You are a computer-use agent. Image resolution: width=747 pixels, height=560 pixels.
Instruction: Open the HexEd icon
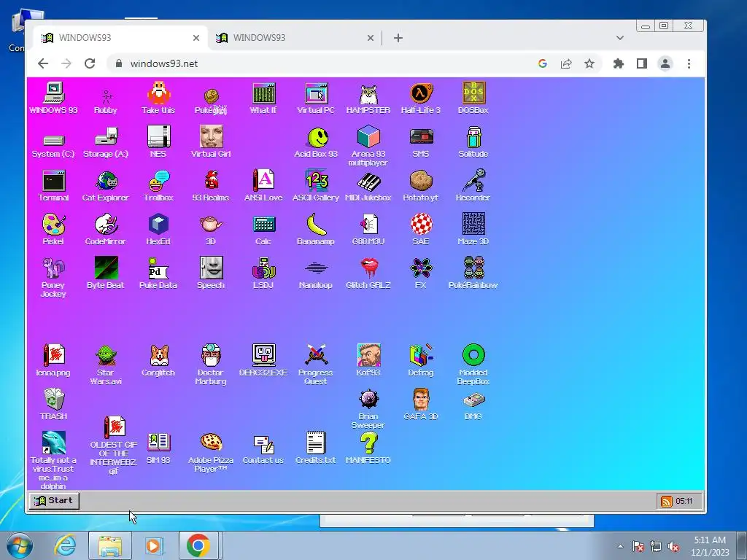coord(158,225)
